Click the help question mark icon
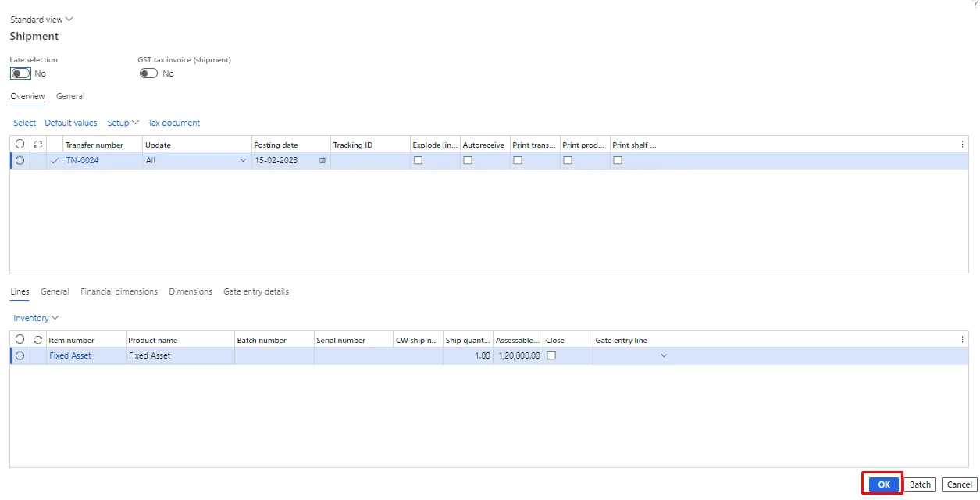This screenshot has width=980, height=500. point(975,4)
